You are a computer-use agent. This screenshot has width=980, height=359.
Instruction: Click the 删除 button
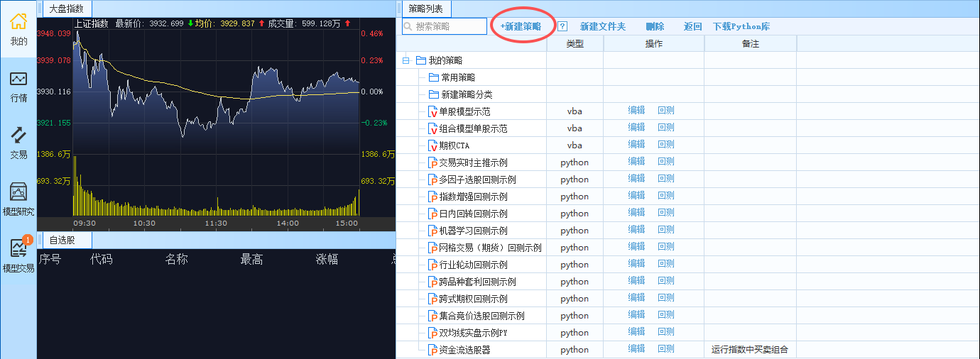(x=655, y=26)
